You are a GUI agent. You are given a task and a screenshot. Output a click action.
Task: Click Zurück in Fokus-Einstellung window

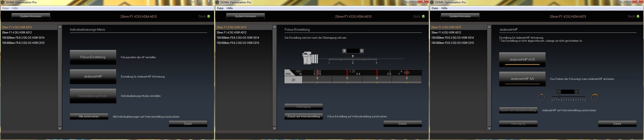point(403,124)
